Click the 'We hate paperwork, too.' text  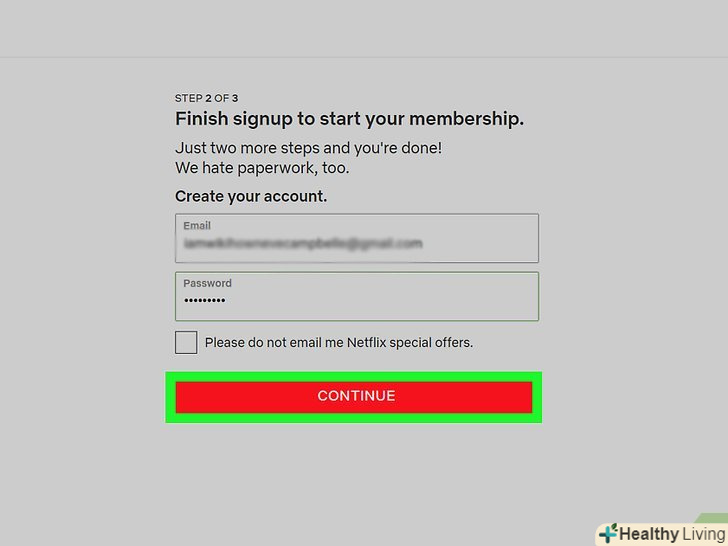click(262, 168)
